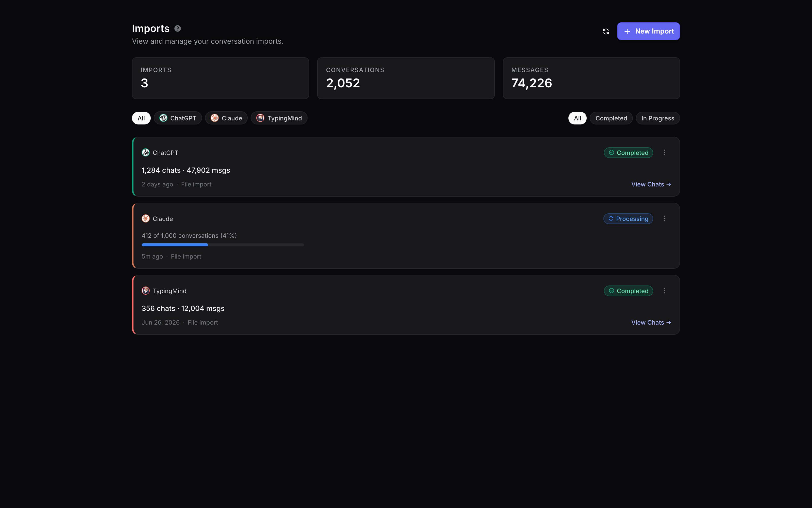Click '412 of 1,000 conversations (41%)' text
812x508 pixels.
coord(189,235)
